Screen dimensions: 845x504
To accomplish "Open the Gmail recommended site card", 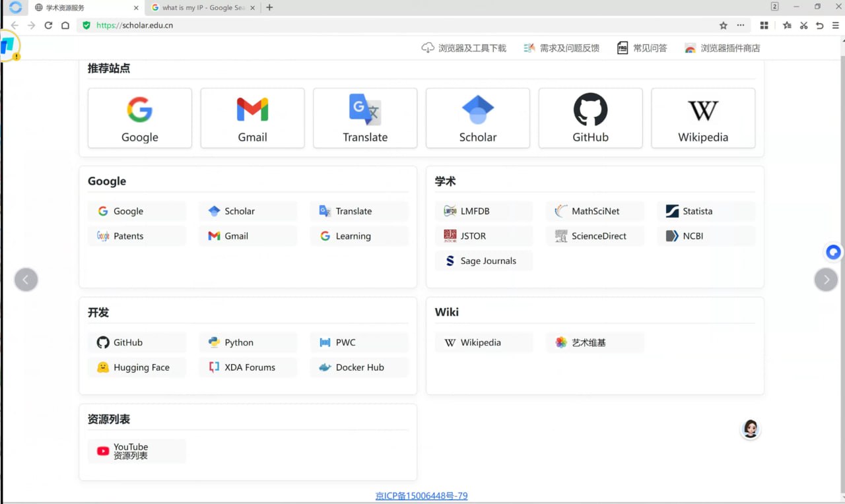I will pos(253,118).
